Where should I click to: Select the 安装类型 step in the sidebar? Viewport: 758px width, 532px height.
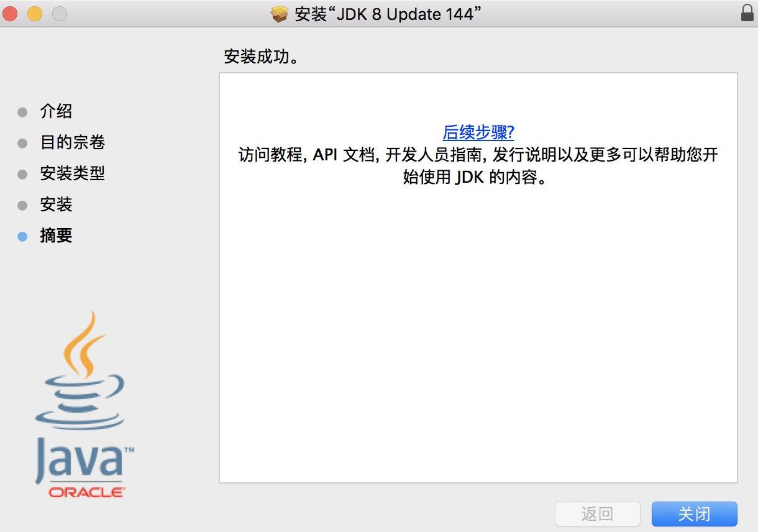(x=73, y=173)
